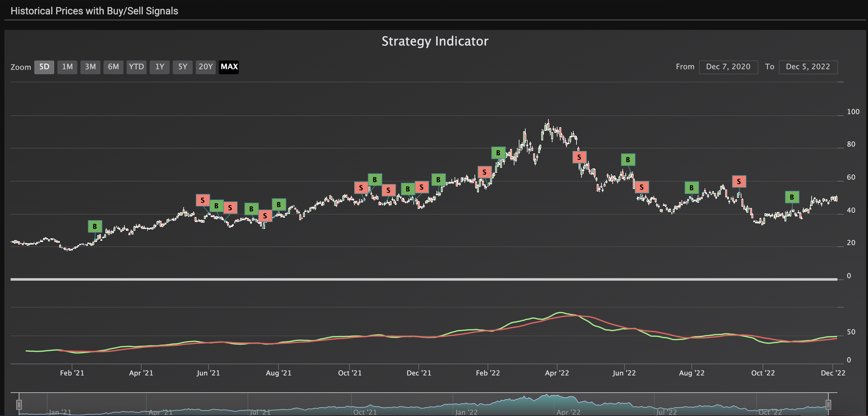Click the final Buy marker near Nov '22
This screenshot has width=868, height=416.
[x=792, y=197]
